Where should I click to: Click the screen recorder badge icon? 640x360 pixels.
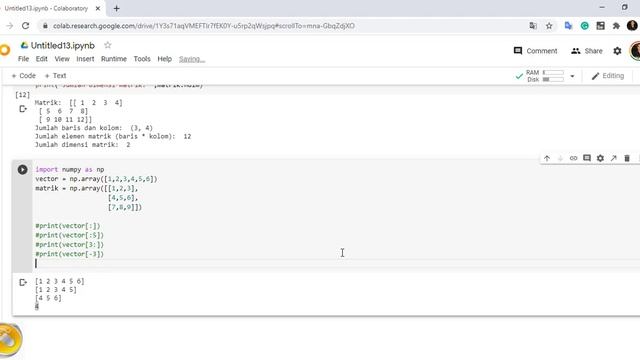pos(10,339)
